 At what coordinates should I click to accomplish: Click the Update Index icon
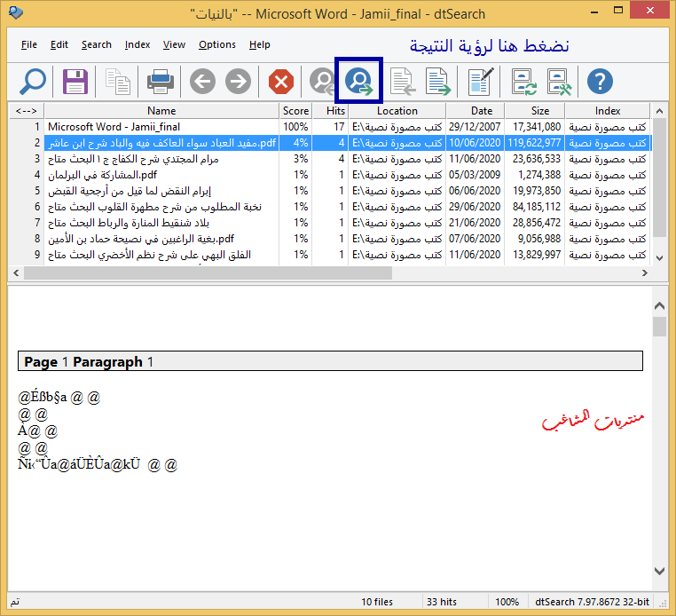click(x=523, y=83)
